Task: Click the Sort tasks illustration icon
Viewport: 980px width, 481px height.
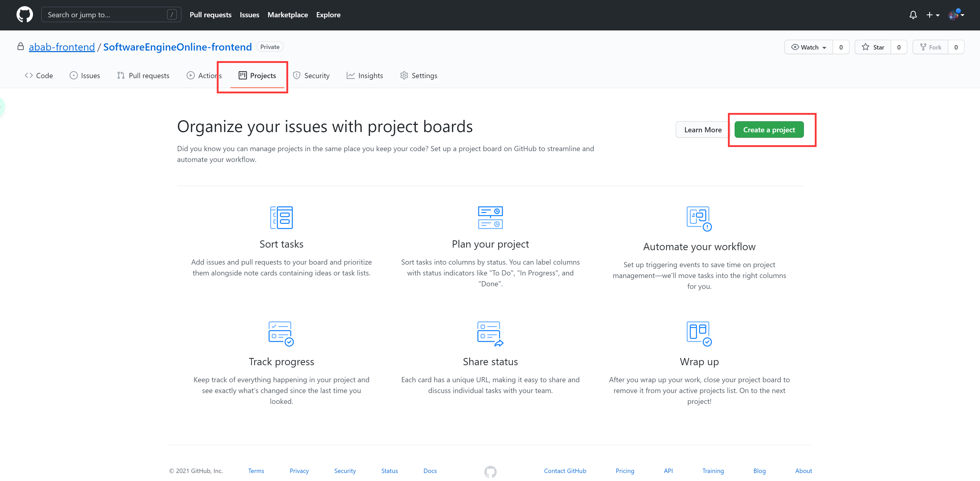Action: pyautogui.click(x=281, y=218)
